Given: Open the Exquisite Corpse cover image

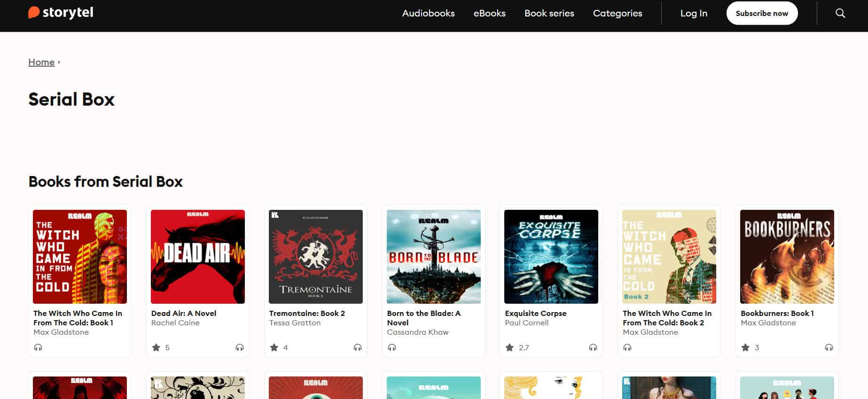Looking at the screenshot, I should pyautogui.click(x=551, y=256).
